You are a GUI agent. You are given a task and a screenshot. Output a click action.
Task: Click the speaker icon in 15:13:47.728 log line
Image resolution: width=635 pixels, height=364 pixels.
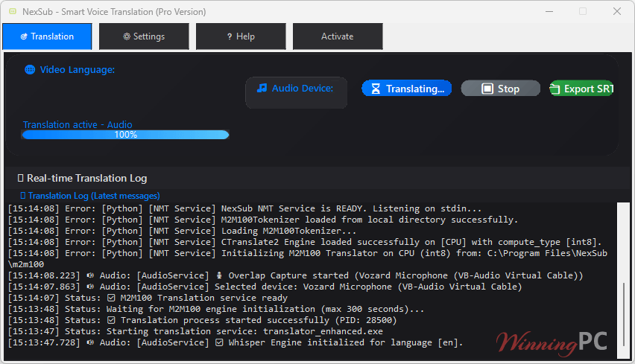[90, 342]
